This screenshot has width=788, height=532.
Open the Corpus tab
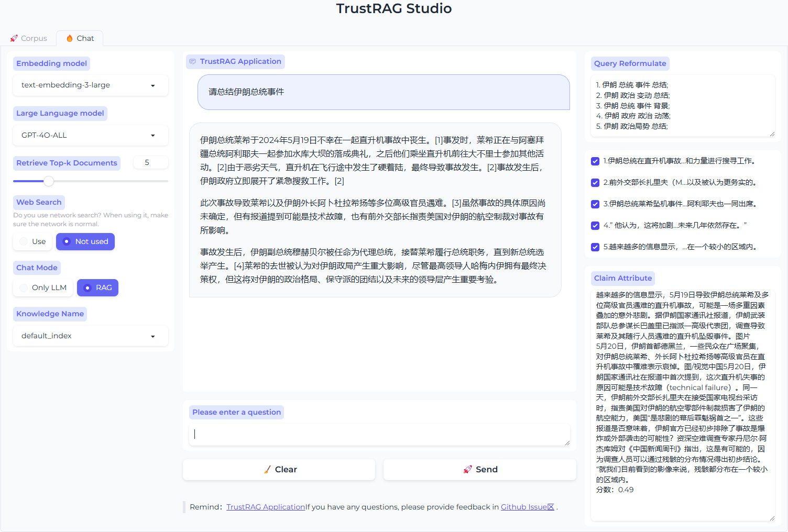tap(28, 38)
